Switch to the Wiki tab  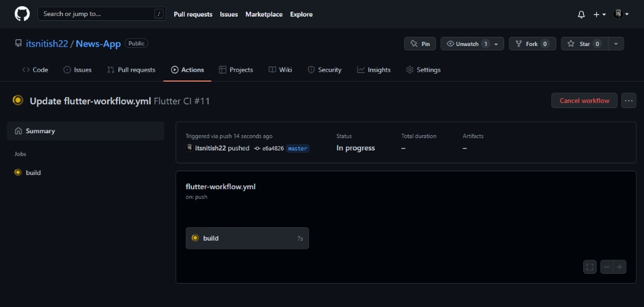(x=280, y=70)
